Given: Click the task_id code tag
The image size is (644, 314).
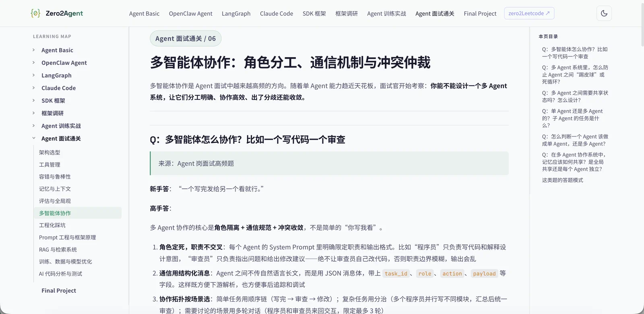Looking at the screenshot, I should pos(396,274).
